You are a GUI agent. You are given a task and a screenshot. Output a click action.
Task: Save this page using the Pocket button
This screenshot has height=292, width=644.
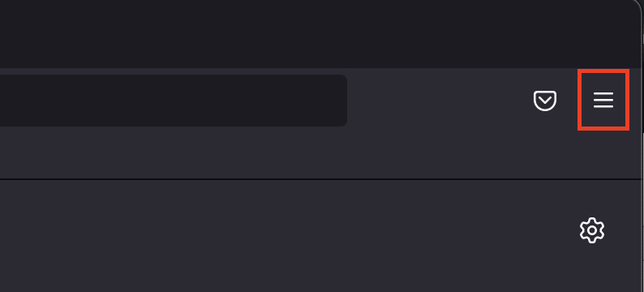point(544,101)
